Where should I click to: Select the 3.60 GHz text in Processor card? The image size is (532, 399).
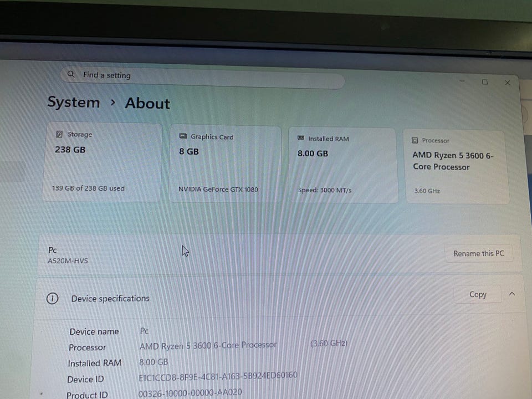tap(427, 191)
